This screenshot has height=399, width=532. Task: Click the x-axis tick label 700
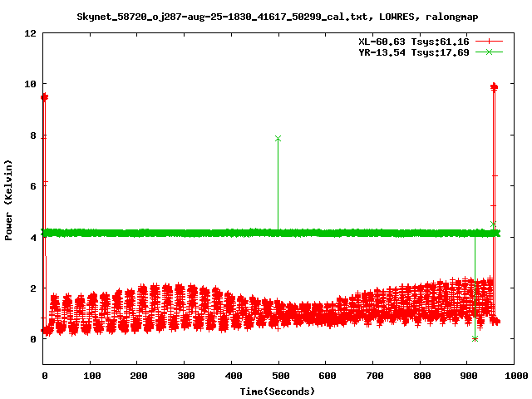375,376
